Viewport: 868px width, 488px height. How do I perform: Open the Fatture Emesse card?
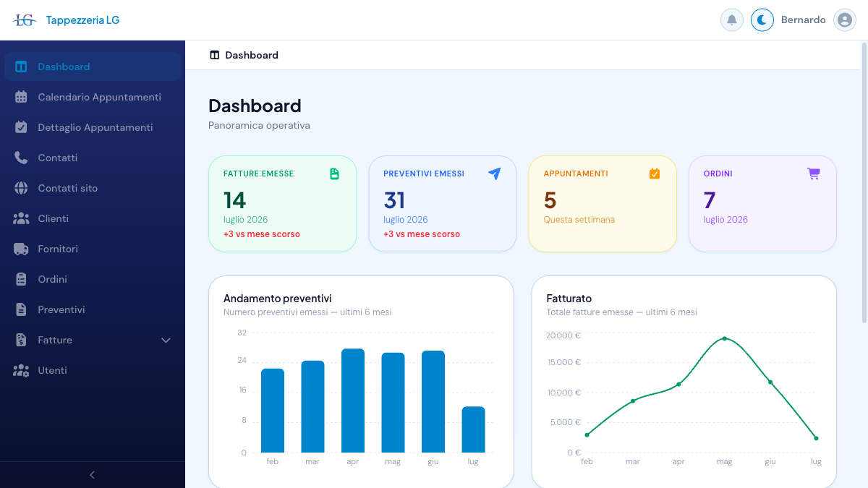tap(283, 204)
